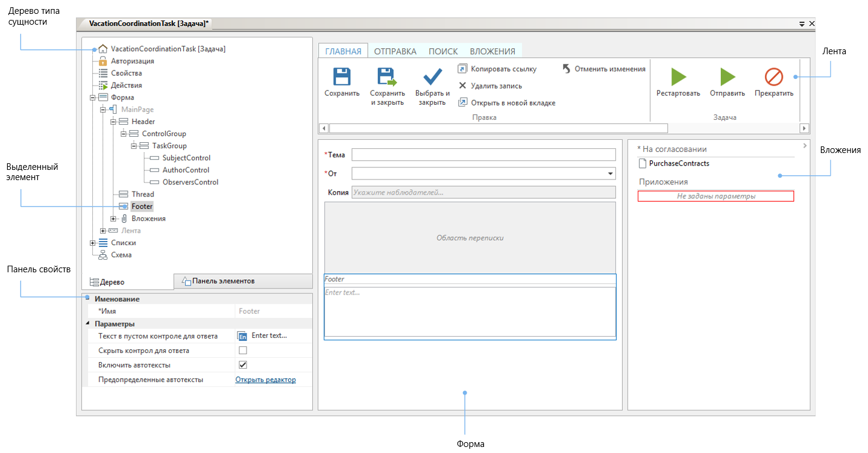This screenshot has height=453, width=868.
Task: Uncheck Включить автотексты checkbox
Action: click(x=243, y=365)
